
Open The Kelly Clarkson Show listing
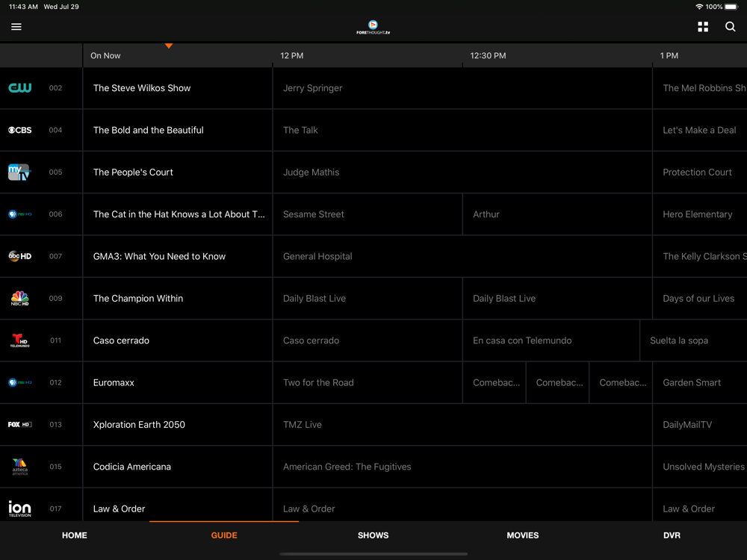click(700, 256)
